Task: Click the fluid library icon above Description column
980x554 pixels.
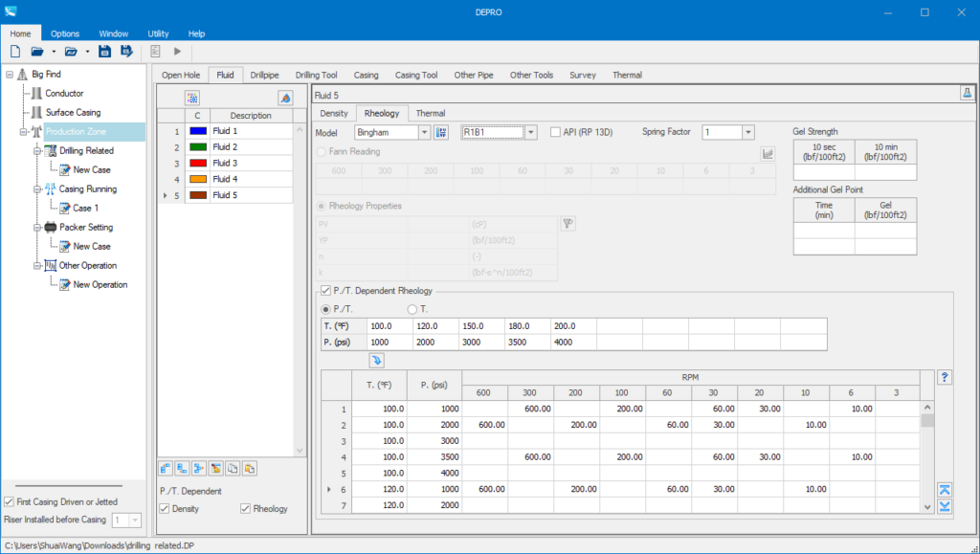Action: pos(285,98)
